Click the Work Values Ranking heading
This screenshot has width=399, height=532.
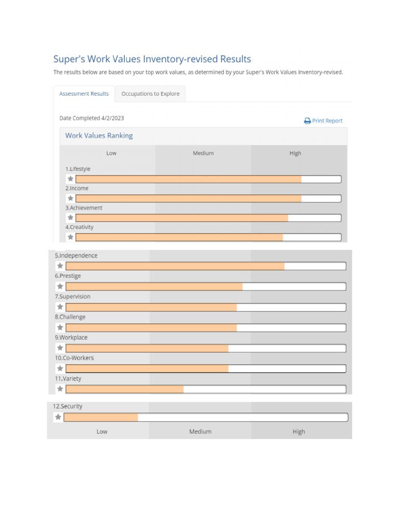(x=99, y=136)
